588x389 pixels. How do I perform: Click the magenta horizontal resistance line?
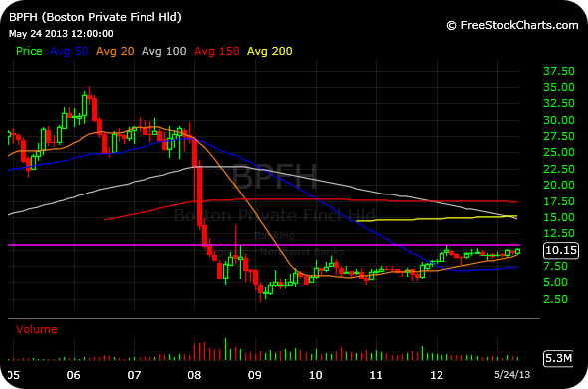(264, 245)
